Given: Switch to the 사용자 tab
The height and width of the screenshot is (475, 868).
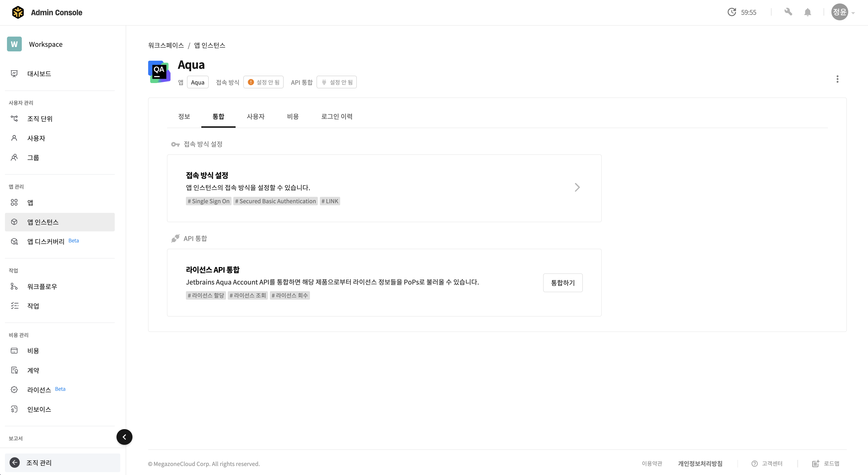Looking at the screenshot, I should click(x=255, y=116).
